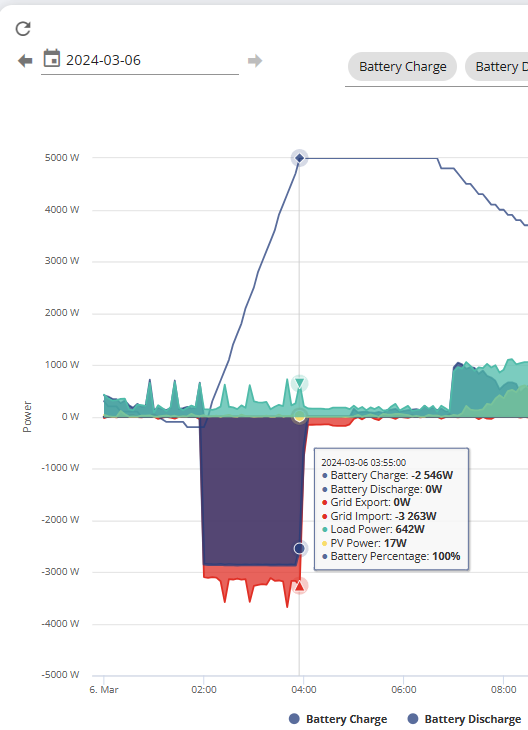This screenshot has width=528, height=730.
Task: Click the 02:00 x-axis label
Action: pos(204,689)
